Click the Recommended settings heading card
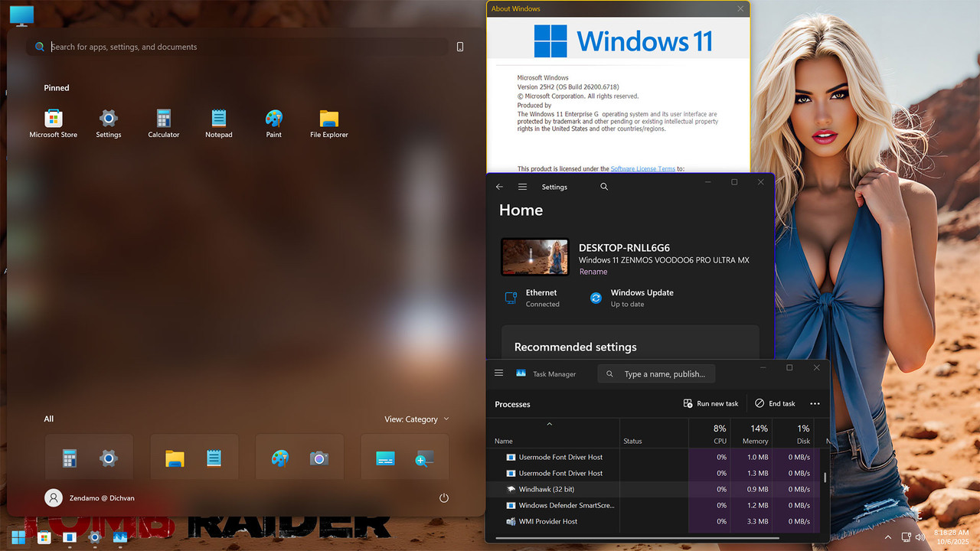This screenshot has height=551, width=980. pos(630,343)
